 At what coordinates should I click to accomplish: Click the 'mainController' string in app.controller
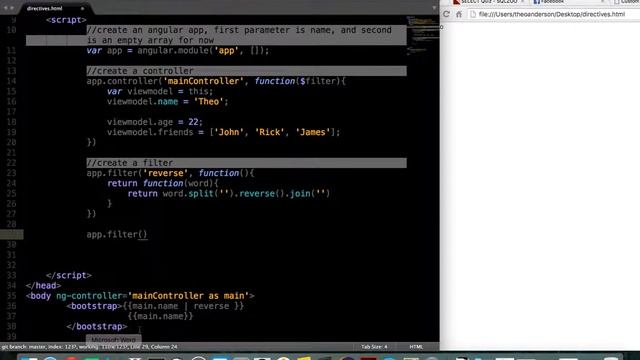(x=203, y=81)
